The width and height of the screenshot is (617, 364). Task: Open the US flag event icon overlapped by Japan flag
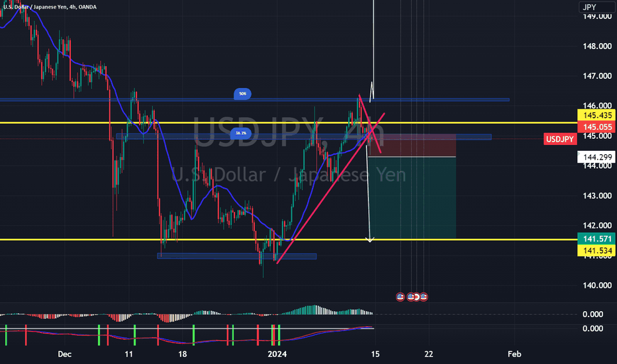click(x=410, y=296)
